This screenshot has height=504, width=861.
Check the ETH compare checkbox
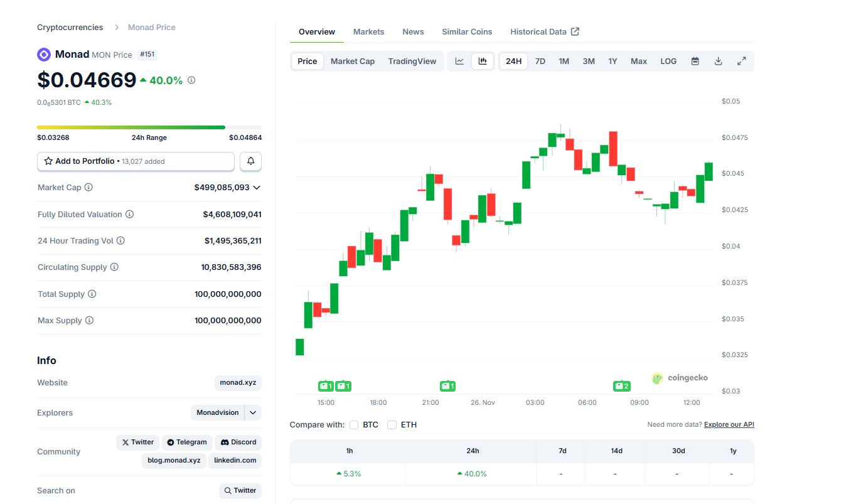point(392,424)
